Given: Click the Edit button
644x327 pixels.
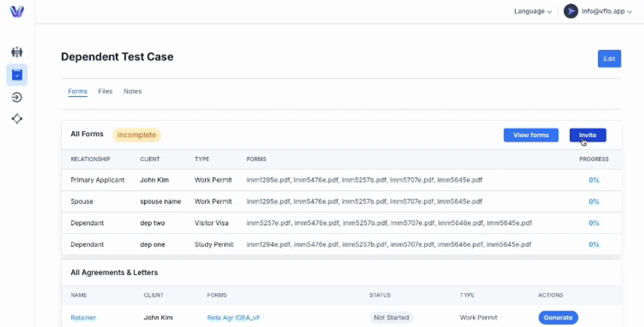Looking at the screenshot, I should [609, 59].
